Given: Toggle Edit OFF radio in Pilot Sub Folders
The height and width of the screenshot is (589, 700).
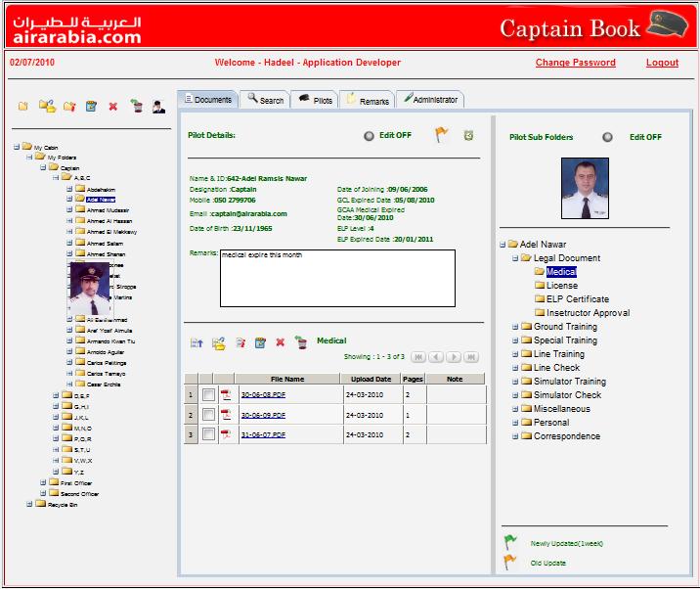Looking at the screenshot, I should (607, 137).
